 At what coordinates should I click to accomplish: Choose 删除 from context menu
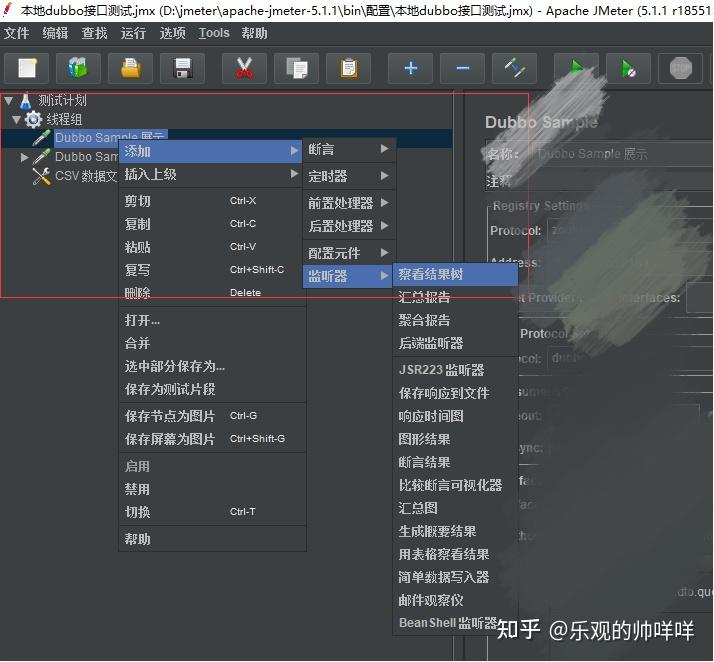pos(211,293)
